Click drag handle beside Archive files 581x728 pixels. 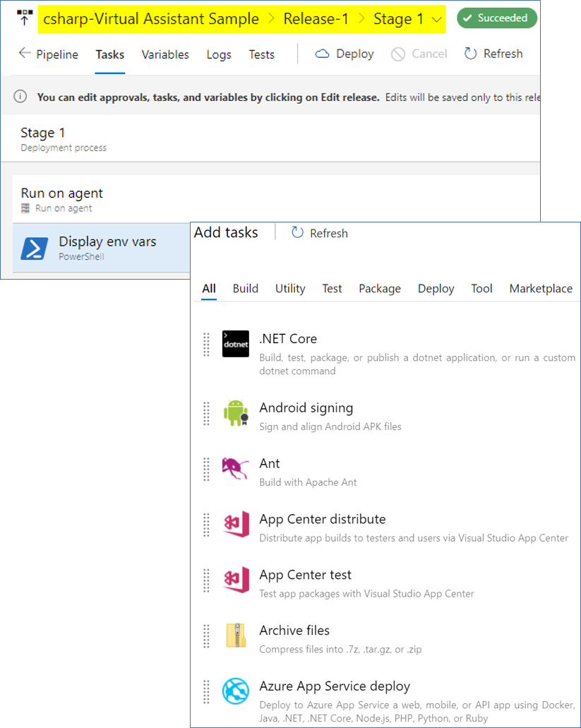pos(207,636)
